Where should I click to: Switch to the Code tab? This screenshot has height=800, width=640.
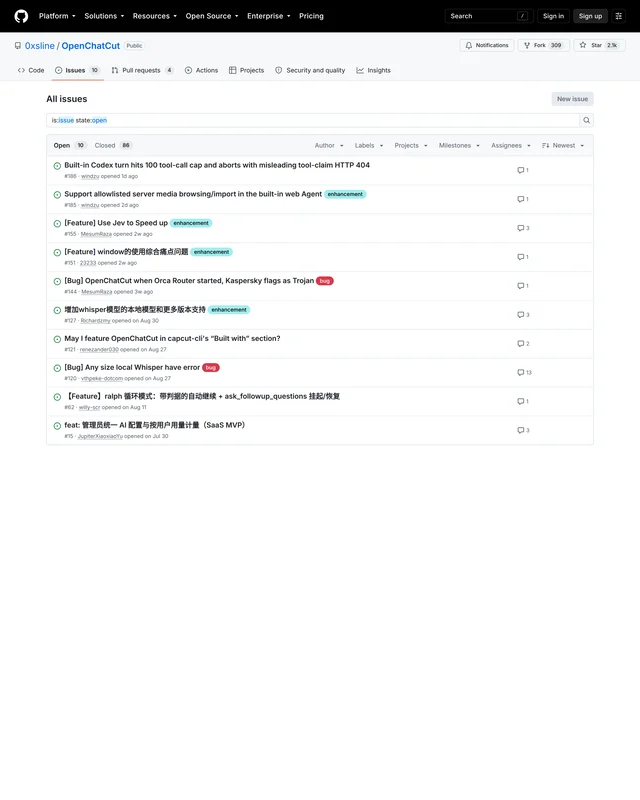click(31, 70)
